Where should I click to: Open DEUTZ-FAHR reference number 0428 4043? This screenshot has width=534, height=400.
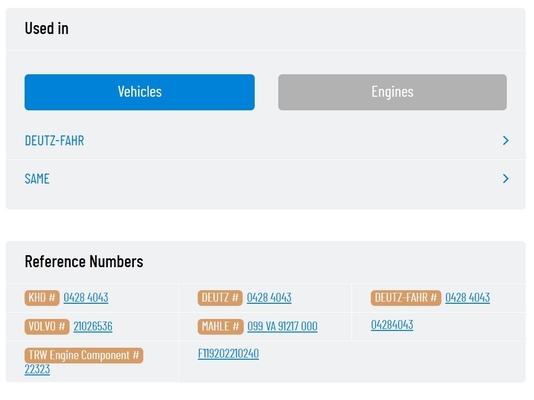coord(468,298)
